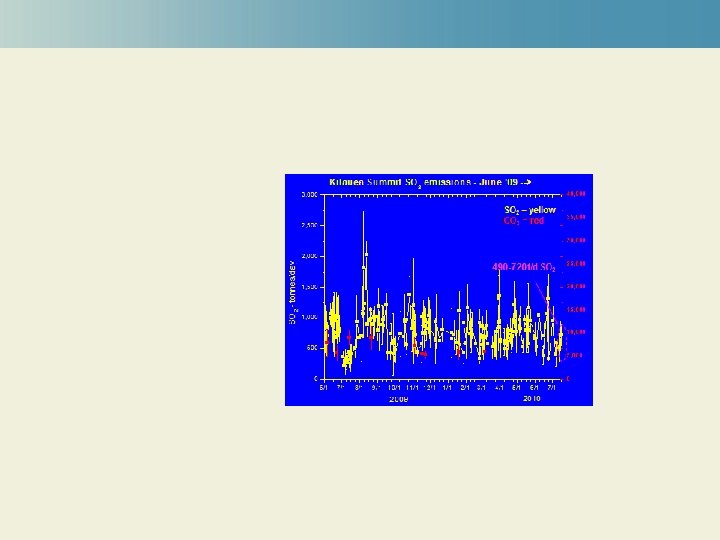Select the 'CO2 – red' legend label

tap(523, 221)
